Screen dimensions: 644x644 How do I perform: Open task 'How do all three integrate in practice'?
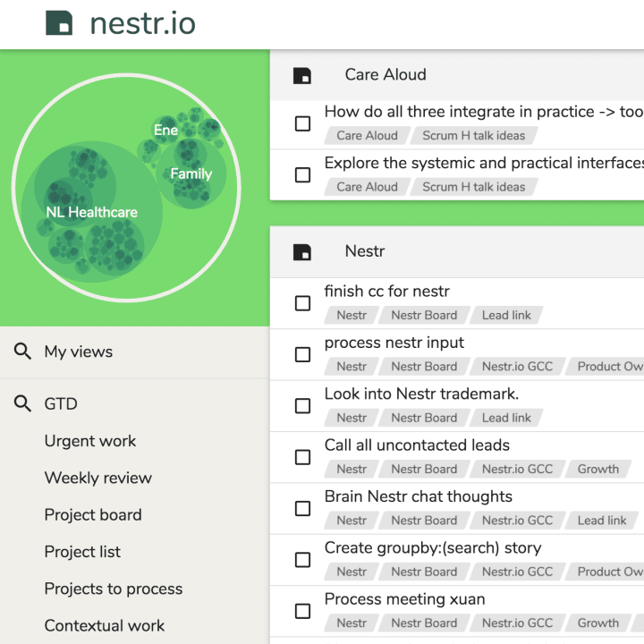point(484,112)
